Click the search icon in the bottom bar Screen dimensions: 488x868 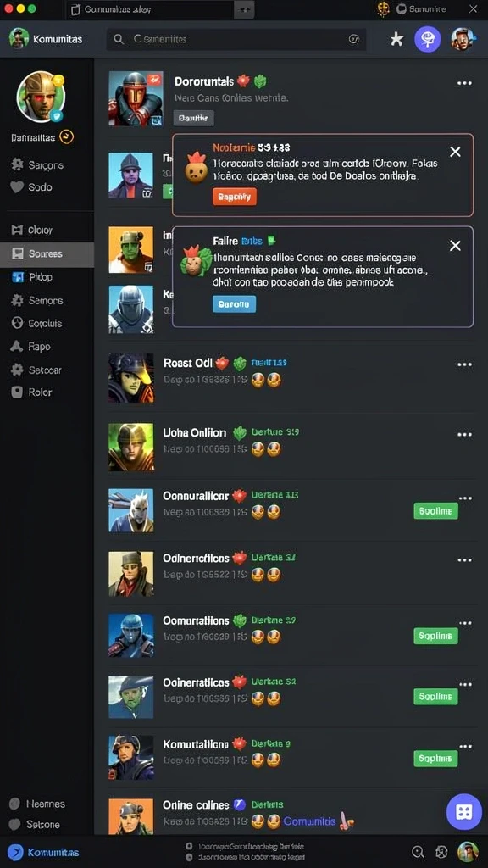[419, 852]
